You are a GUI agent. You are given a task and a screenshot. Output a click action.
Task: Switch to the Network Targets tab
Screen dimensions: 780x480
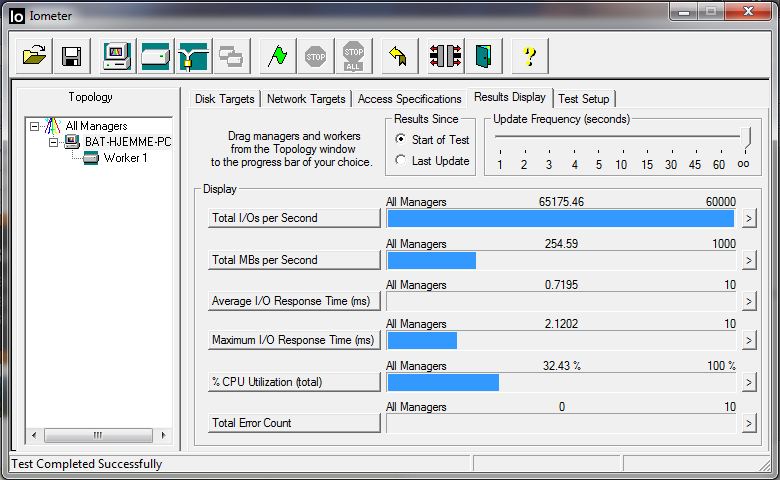click(306, 98)
